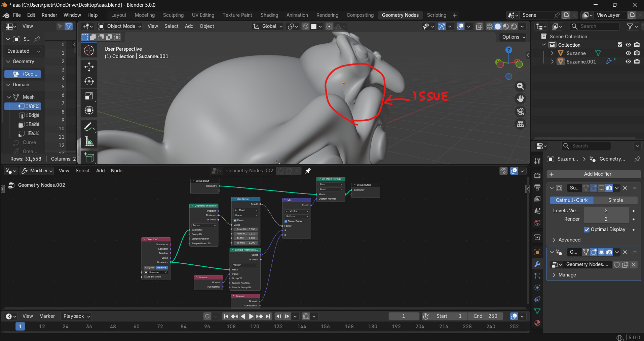This screenshot has width=644, height=341.
Task: Select the Transform tool
Action: coord(89,110)
